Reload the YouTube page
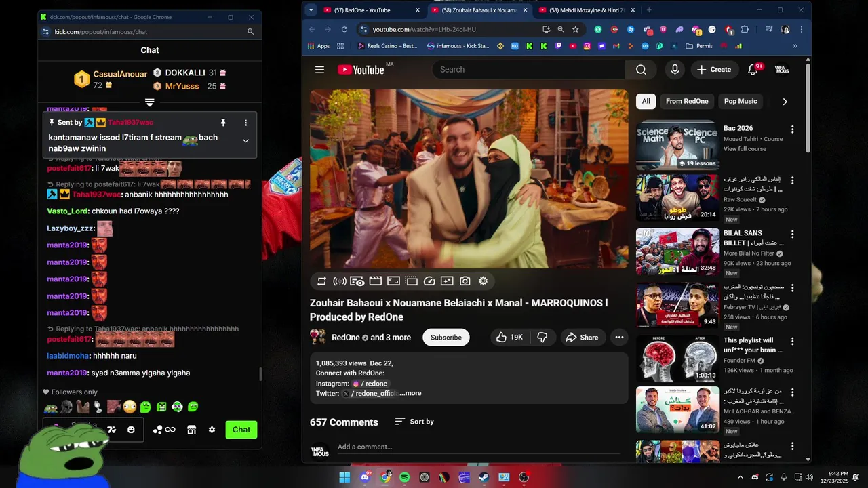 click(344, 29)
